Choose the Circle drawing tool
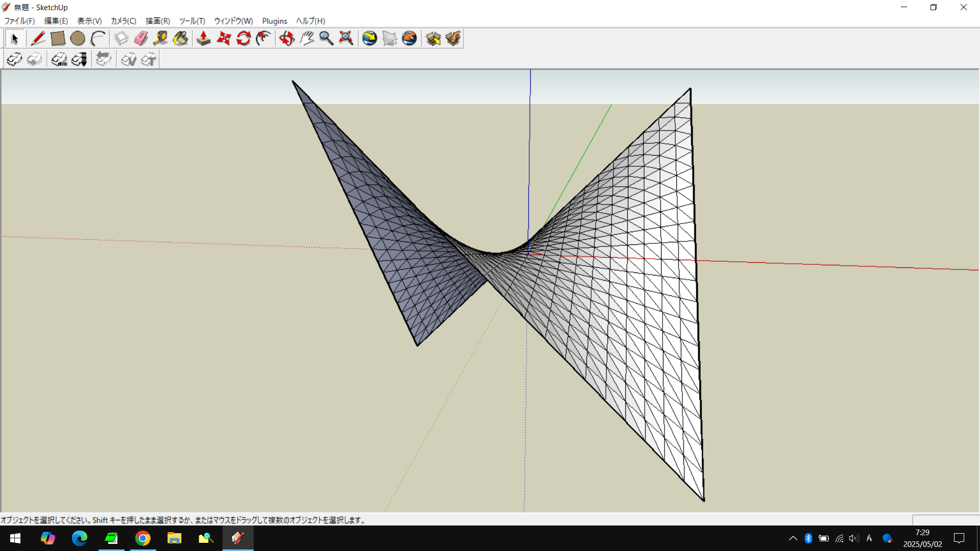980x551 pixels. (78, 39)
